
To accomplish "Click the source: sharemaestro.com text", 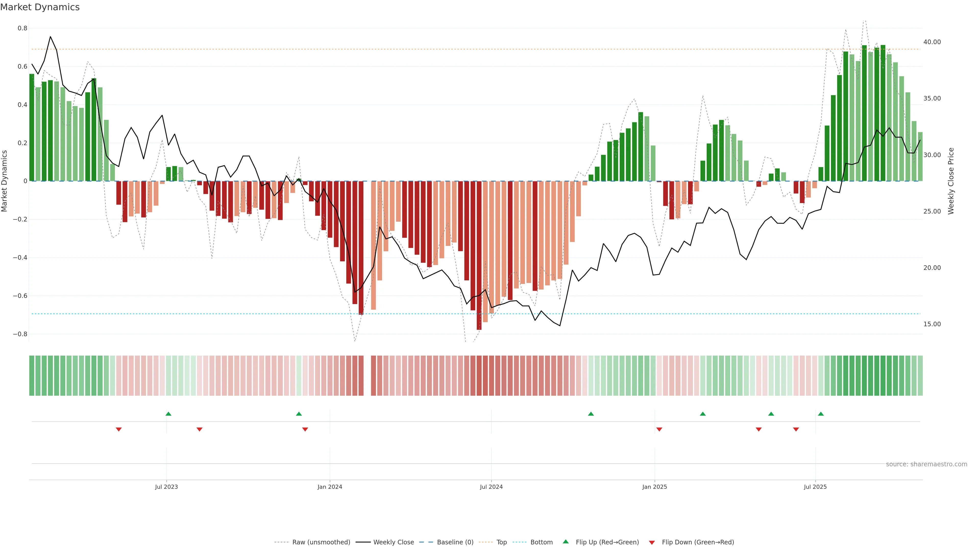I will tap(926, 464).
